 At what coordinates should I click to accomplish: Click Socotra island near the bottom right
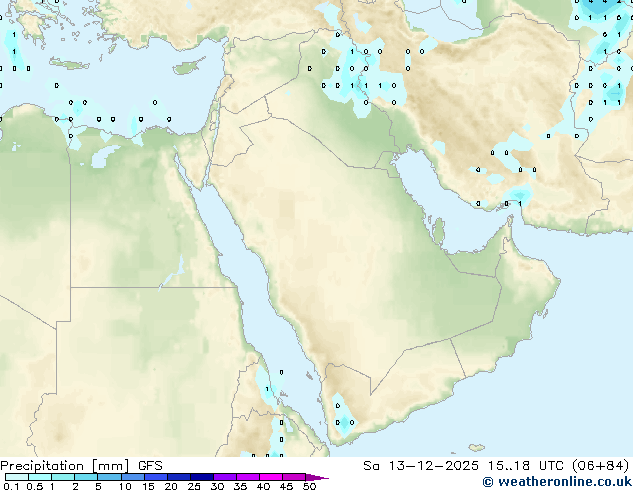tap(477, 448)
